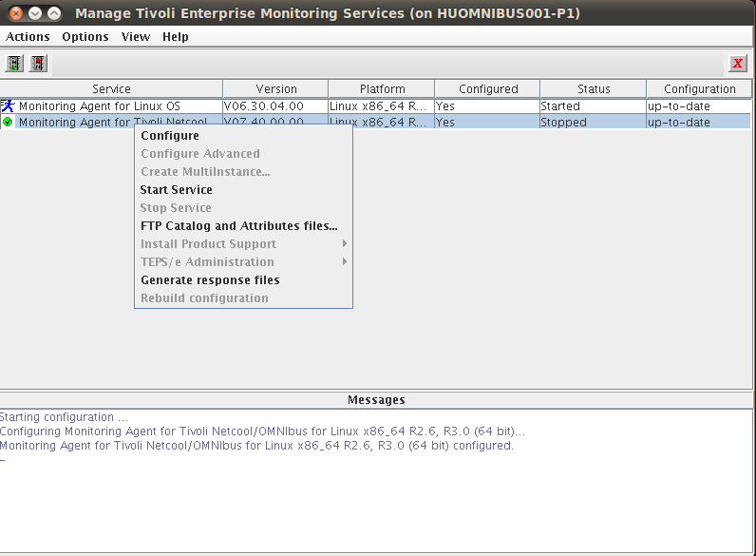Click the red X icon in the toolbar

738,64
